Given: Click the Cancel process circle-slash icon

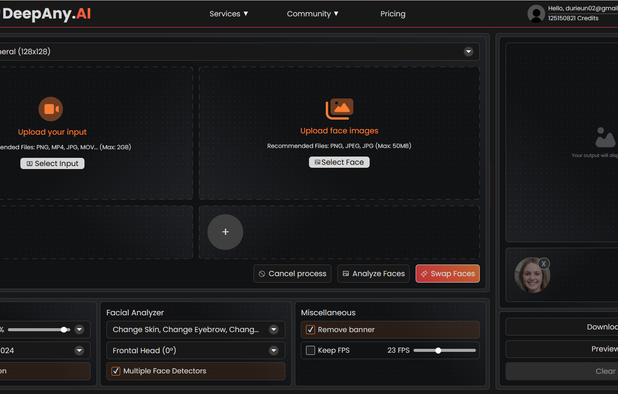Looking at the screenshot, I should [262, 274].
